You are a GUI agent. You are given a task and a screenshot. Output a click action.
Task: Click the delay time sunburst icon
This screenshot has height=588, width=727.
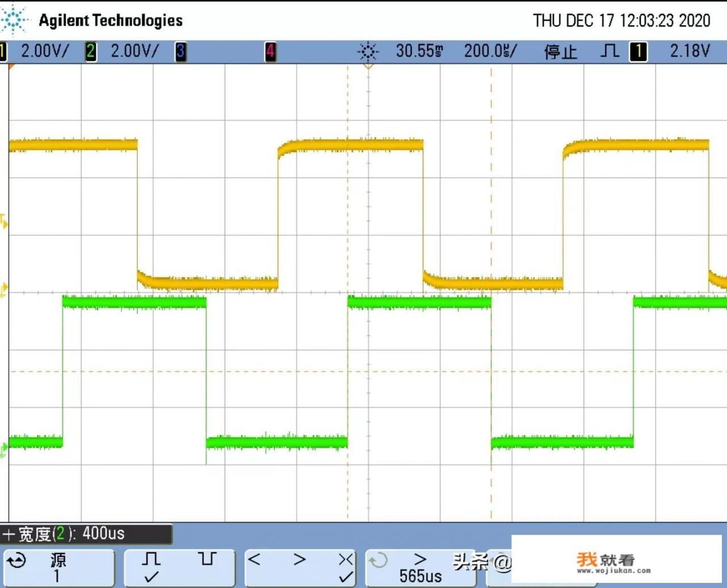(x=368, y=52)
